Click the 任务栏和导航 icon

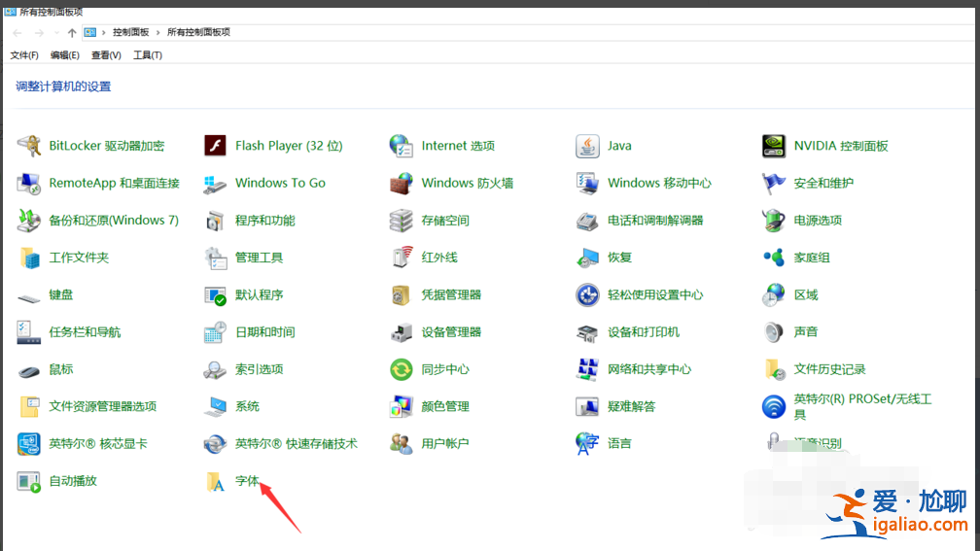click(x=29, y=331)
